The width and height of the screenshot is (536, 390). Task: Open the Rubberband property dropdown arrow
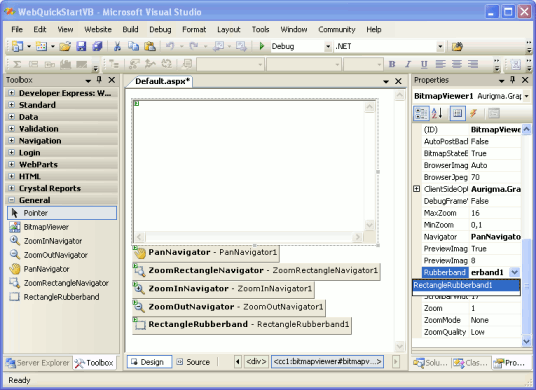(514, 272)
